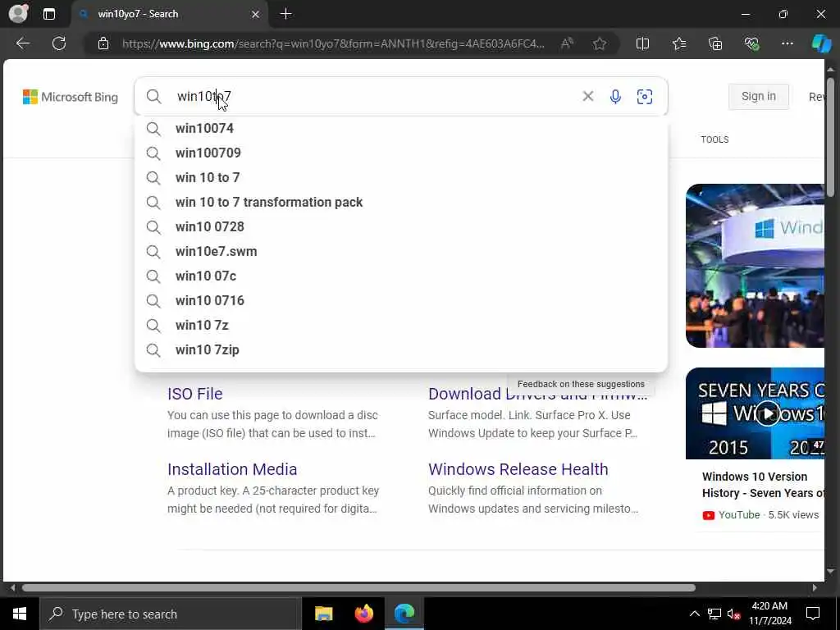Click the horizontal scrollbar right arrow
Viewport: 840px width, 630px height.
pos(815,587)
